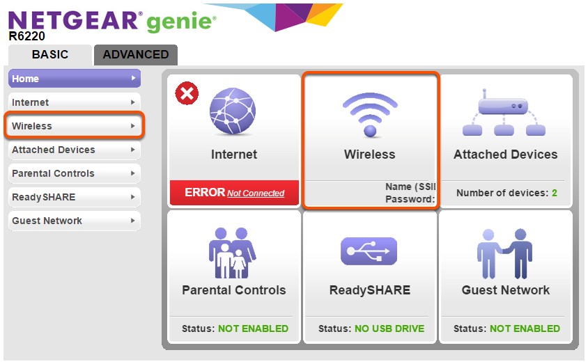Click the NETGEAR genie logo
The image size is (588, 364).
click(x=112, y=22)
